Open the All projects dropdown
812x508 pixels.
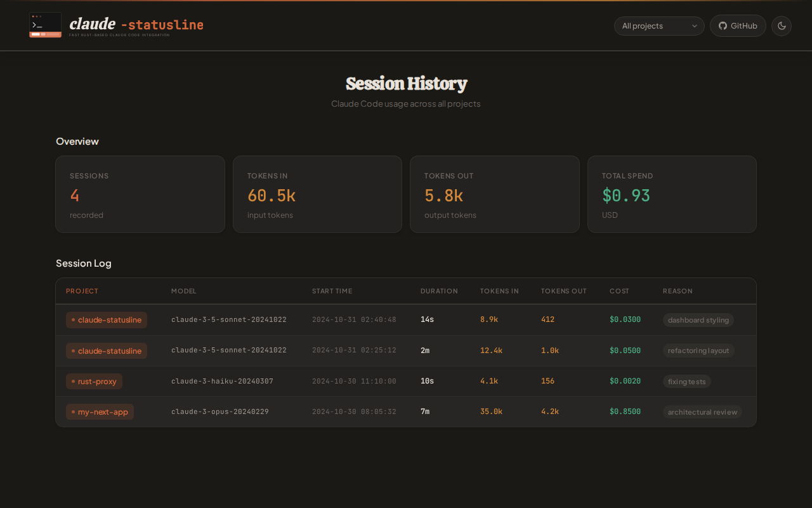(659, 26)
